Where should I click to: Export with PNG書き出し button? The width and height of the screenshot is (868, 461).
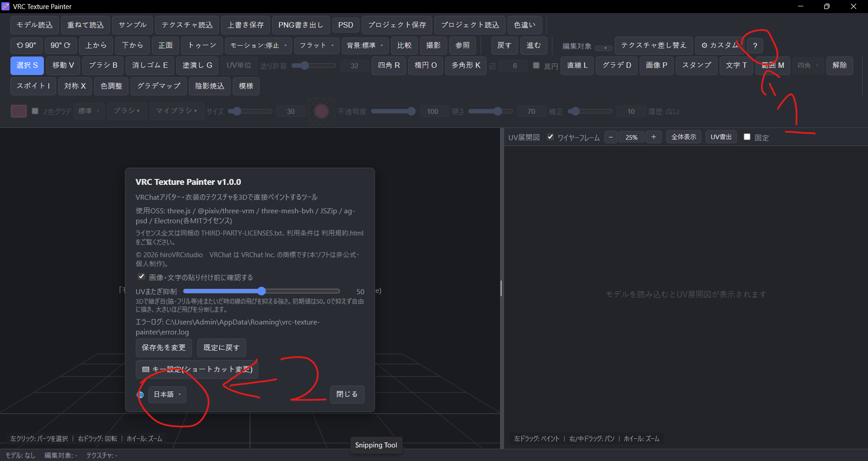pyautogui.click(x=301, y=25)
